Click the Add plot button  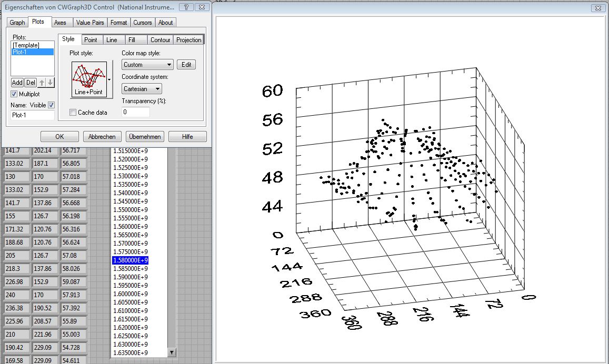point(17,83)
